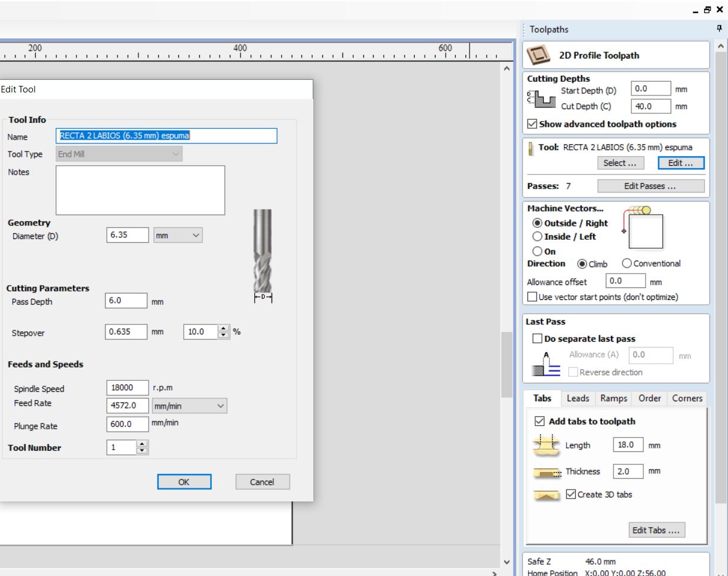The height and width of the screenshot is (576, 728).
Task: Toggle Create 3D tabs checkbox
Action: [571, 494]
